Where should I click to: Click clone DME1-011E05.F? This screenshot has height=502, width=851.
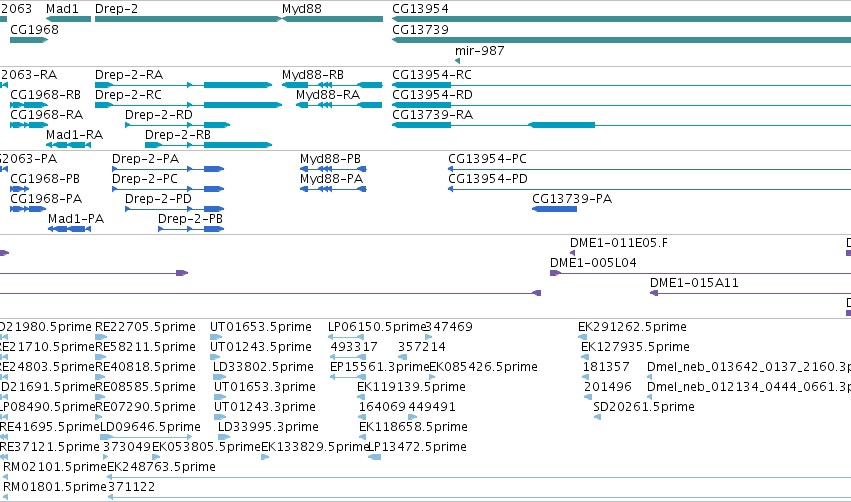coord(573,253)
